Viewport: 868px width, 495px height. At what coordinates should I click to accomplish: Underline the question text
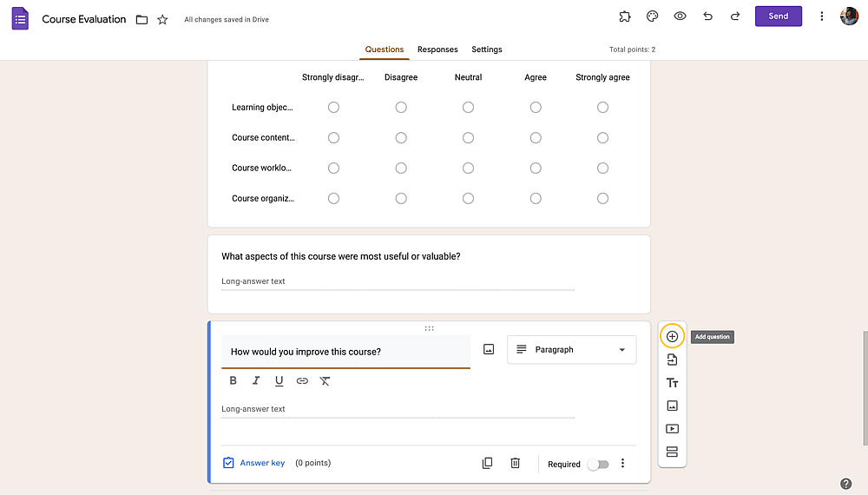[279, 381]
